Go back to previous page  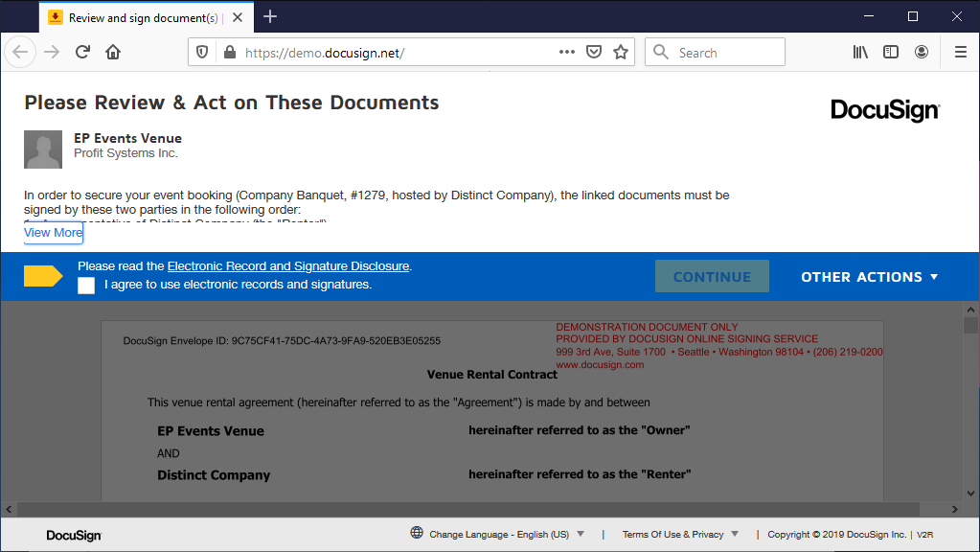click(20, 52)
